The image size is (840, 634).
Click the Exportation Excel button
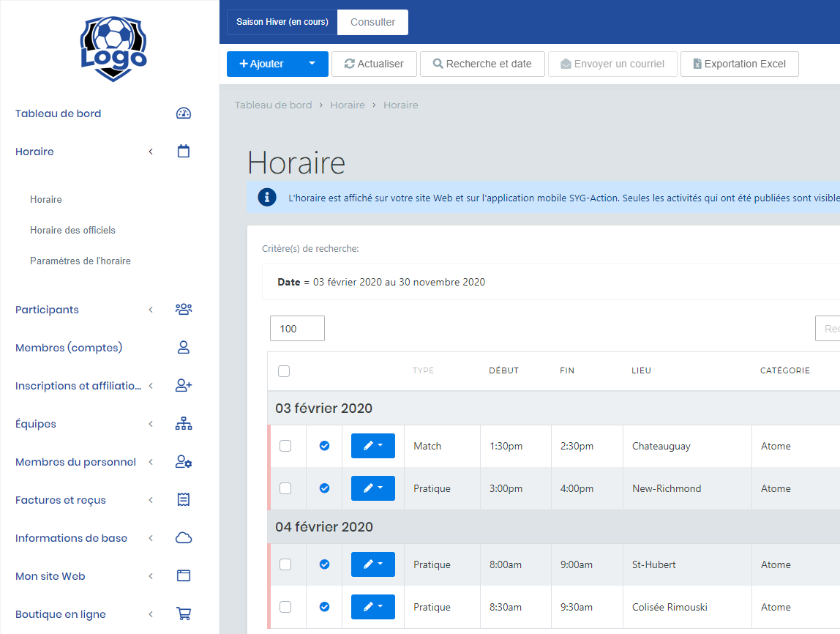[739, 64]
